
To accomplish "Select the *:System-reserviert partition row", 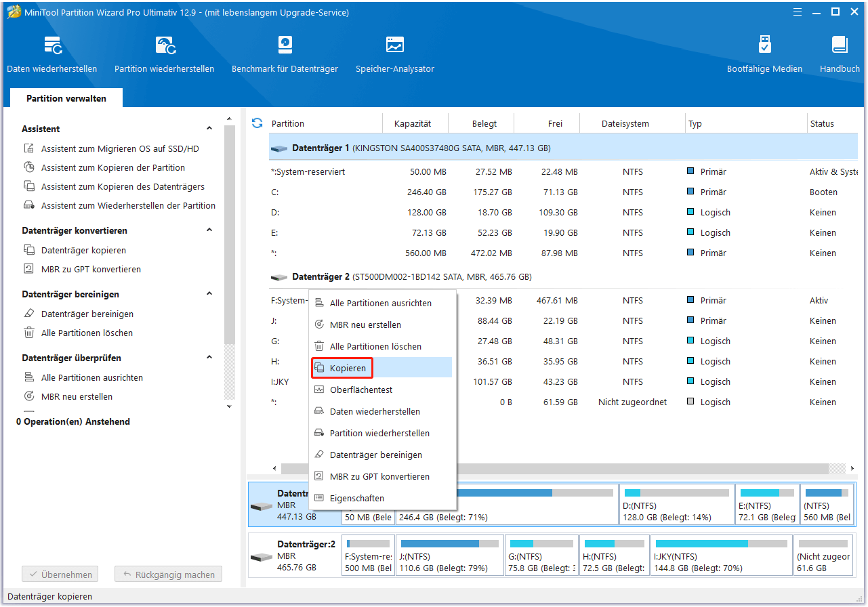I will 564,171.
